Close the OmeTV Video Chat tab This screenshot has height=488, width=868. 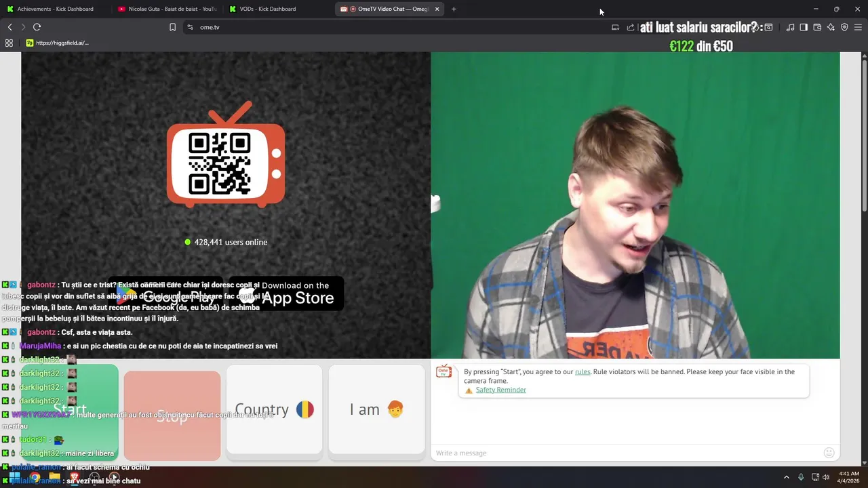pos(437,9)
